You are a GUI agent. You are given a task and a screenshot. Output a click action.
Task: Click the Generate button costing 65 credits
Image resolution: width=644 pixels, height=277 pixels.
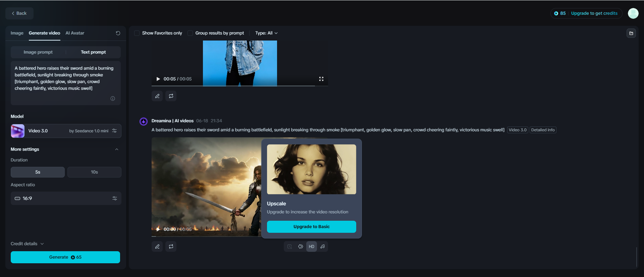pos(65,257)
